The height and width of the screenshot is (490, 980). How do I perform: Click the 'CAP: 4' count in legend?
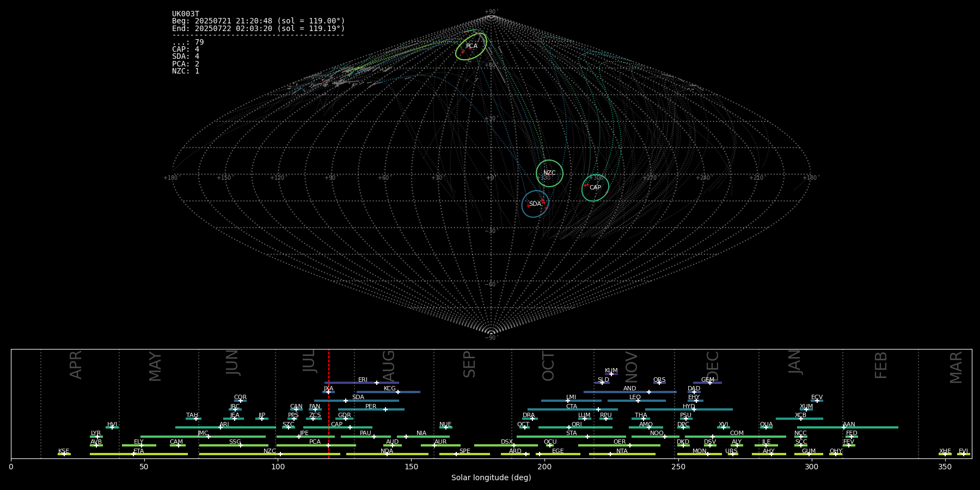click(x=186, y=50)
